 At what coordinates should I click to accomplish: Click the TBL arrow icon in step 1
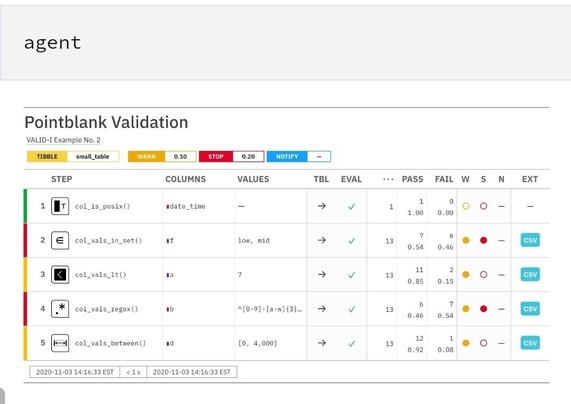[x=322, y=206]
